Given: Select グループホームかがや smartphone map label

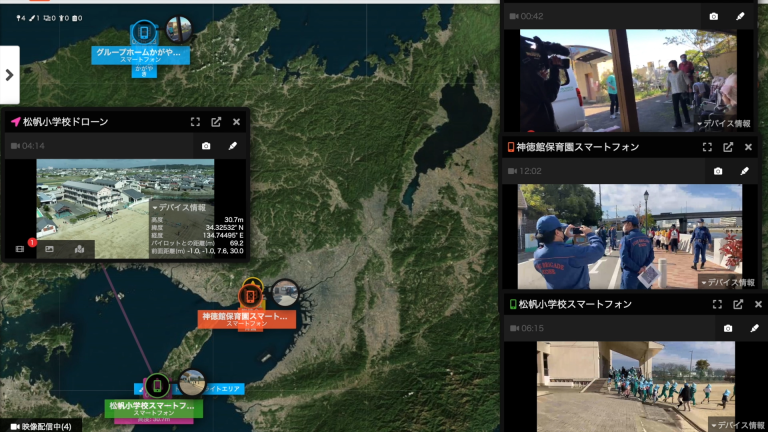Looking at the screenshot, I should click(x=139, y=53).
